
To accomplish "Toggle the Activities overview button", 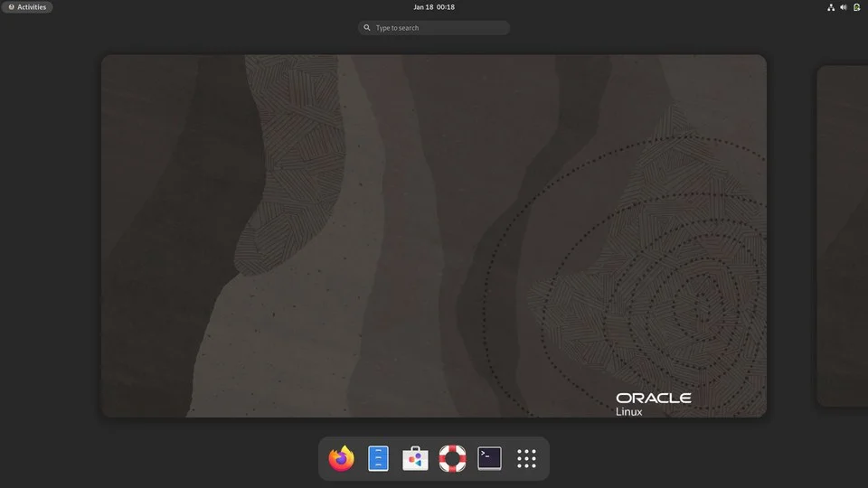I will (27, 7).
